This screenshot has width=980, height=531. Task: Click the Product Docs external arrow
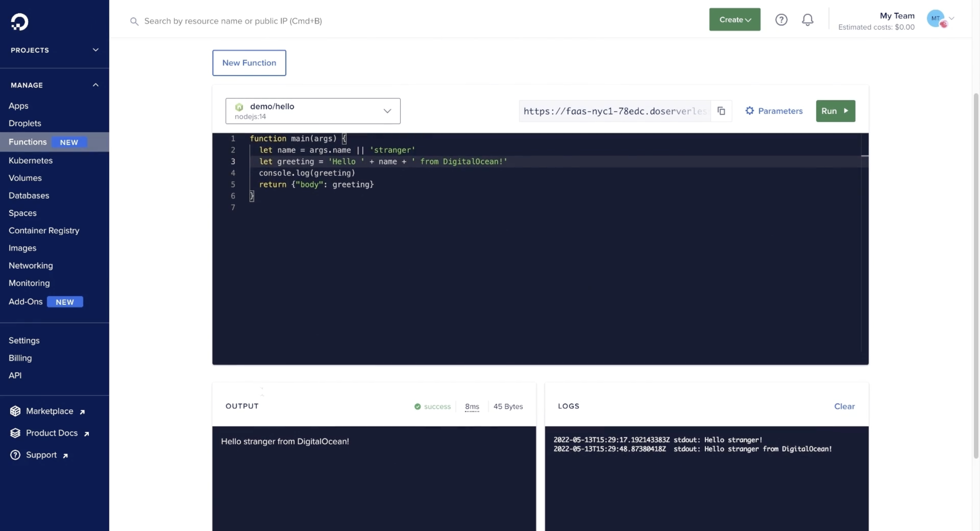pos(86,433)
